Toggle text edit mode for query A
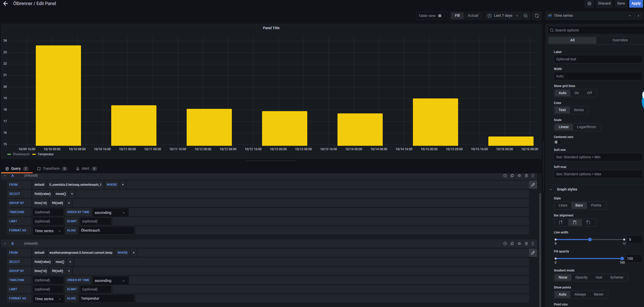 [533, 185]
